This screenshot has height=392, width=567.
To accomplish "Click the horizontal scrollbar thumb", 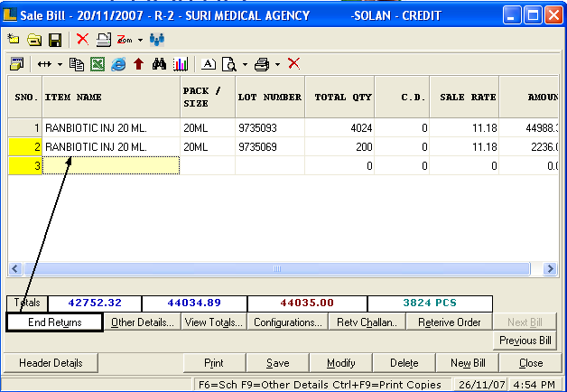I will click(277, 268).
